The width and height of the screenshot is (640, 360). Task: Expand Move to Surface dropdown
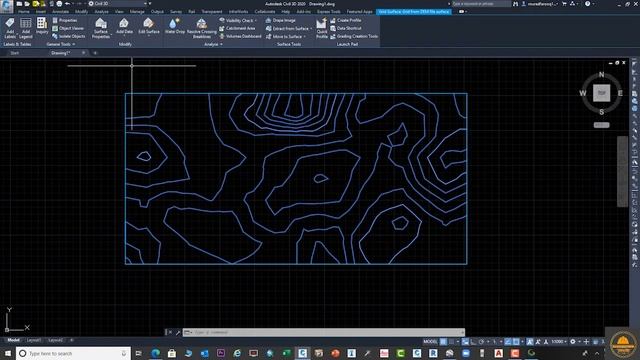pyautogui.click(x=304, y=36)
